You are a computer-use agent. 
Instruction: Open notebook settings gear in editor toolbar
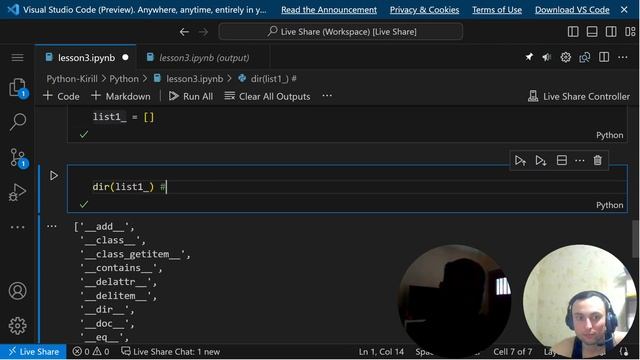[565, 57]
